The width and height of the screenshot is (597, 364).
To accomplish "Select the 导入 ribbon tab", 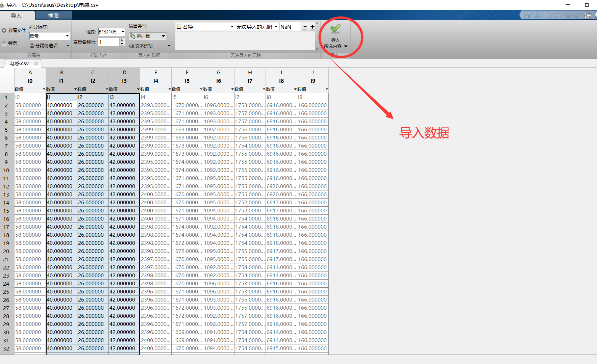I will point(17,15).
